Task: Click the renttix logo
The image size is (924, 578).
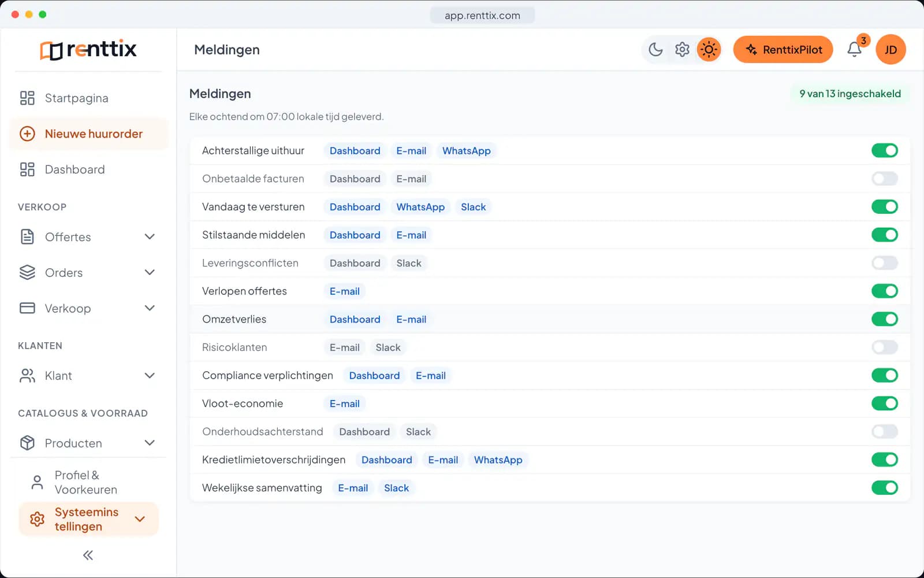Action: (x=88, y=50)
